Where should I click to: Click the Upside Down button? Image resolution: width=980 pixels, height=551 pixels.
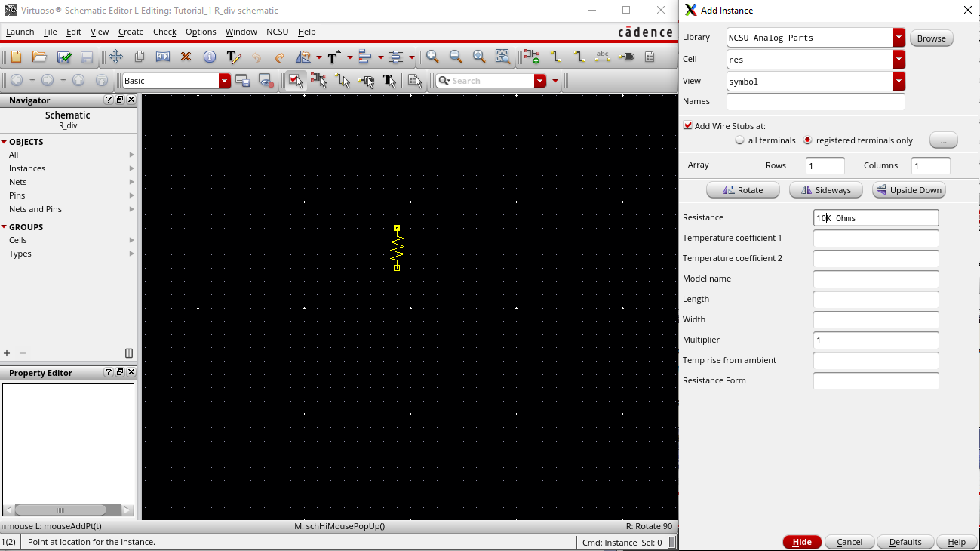coord(908,190)
